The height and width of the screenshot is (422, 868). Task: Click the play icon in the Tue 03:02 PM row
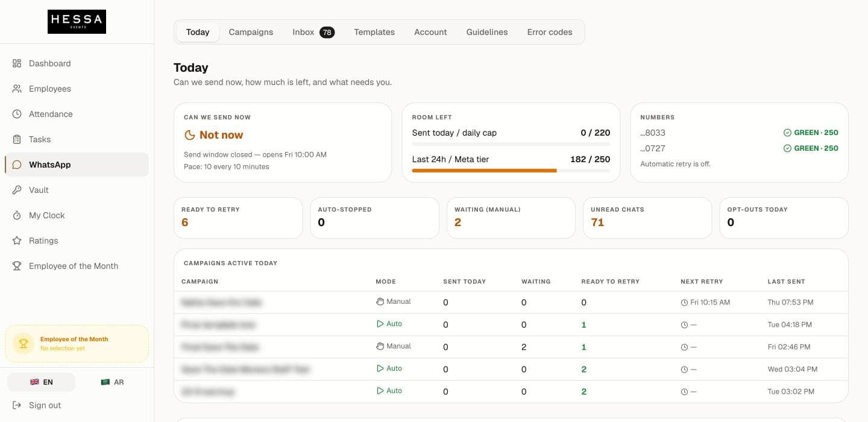pyautogui.click(x=380, y=391)
